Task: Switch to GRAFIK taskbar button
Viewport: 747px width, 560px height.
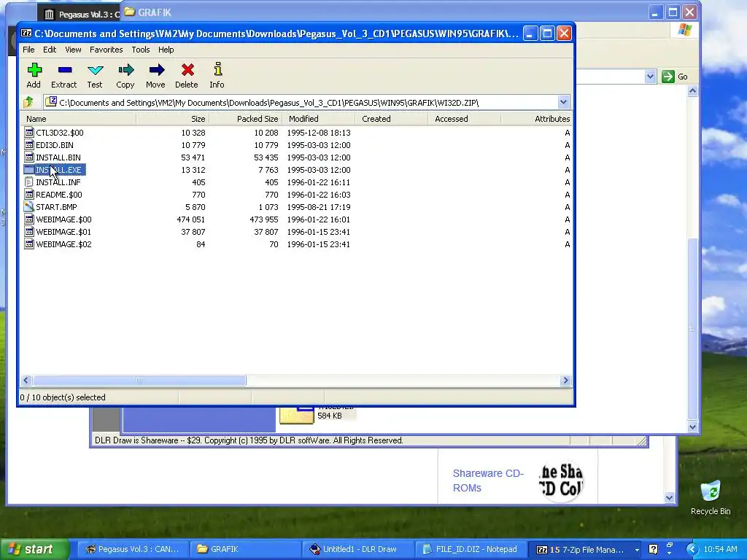Action: (245, 550)
